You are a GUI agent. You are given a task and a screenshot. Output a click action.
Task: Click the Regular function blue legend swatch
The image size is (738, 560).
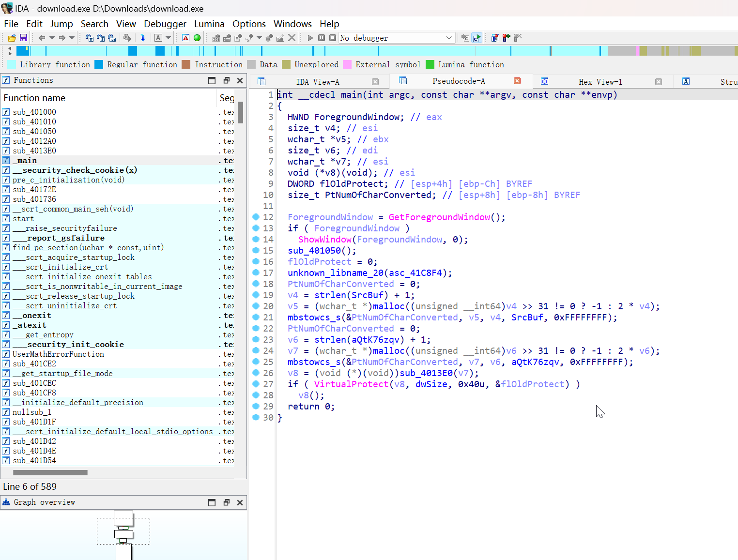[99, 64]
